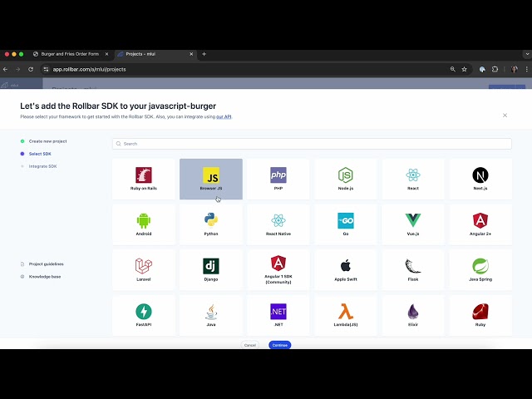Click the SDK search field
532x399 pixels.
pyautogui.click(x=312, y=144)
